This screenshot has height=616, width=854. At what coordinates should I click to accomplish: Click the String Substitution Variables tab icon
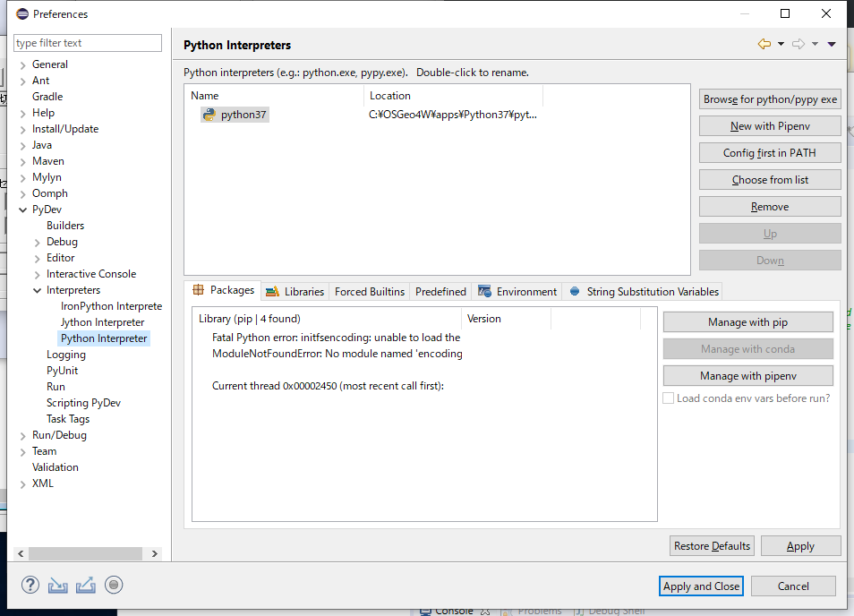pos(575,291)
